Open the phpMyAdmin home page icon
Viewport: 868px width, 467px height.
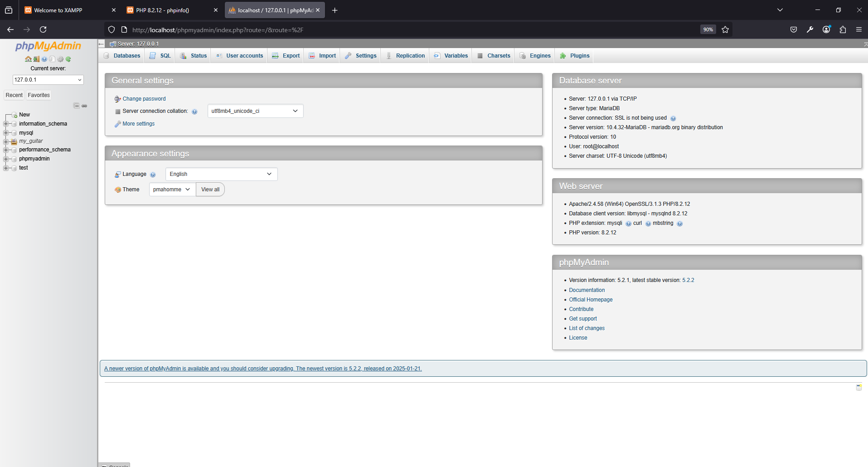point(28,58)
